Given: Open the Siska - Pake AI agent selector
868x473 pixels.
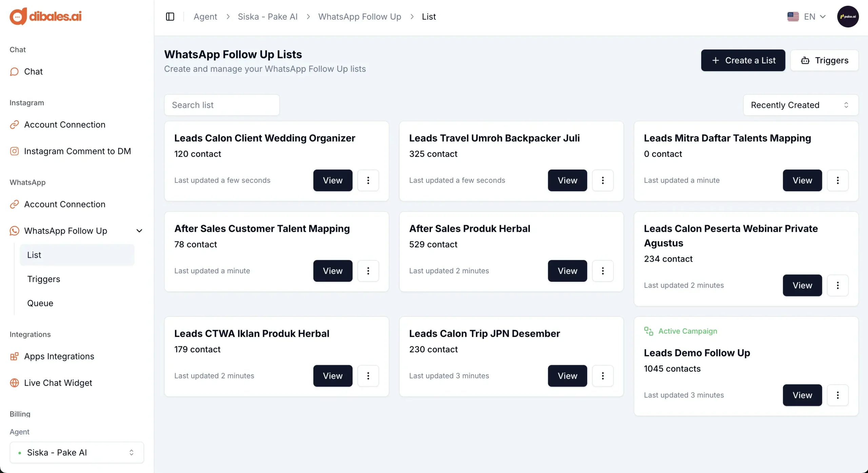Looking at the screenshot, I should [77, 453].
